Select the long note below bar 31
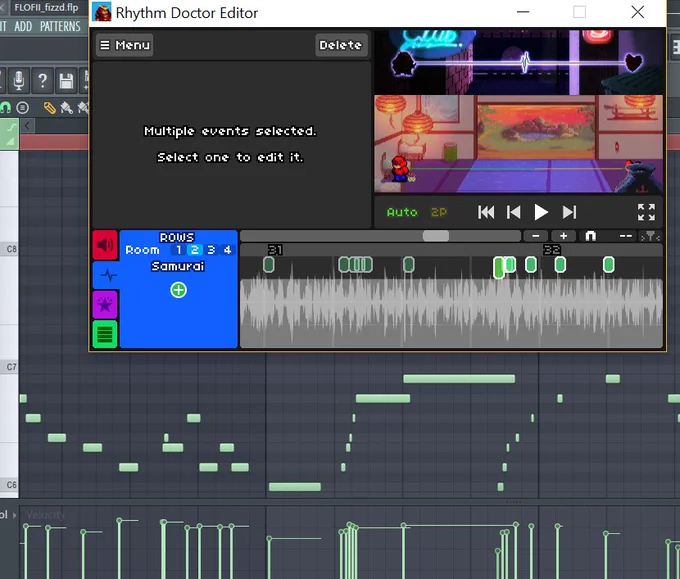 (x=294, y=487)
